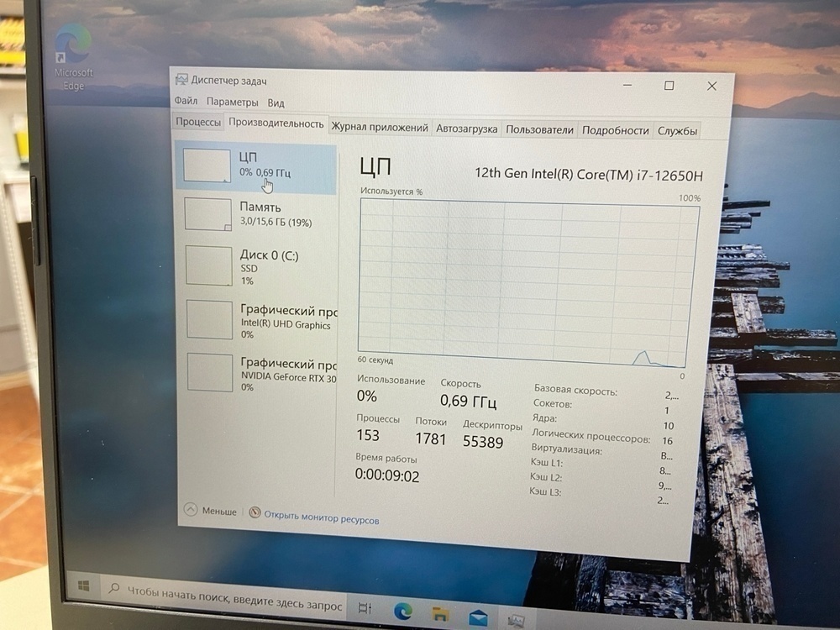The image size is (840, 630).
Task: Select the Производительность tab
Action: (x=276, y=123)
